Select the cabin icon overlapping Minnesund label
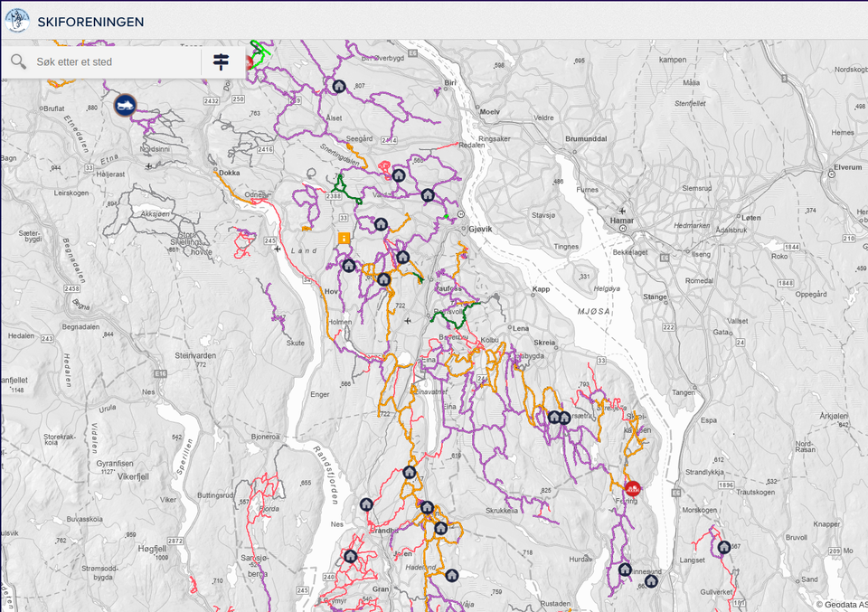This screenshot has width=868, height=612. [625, 569]
